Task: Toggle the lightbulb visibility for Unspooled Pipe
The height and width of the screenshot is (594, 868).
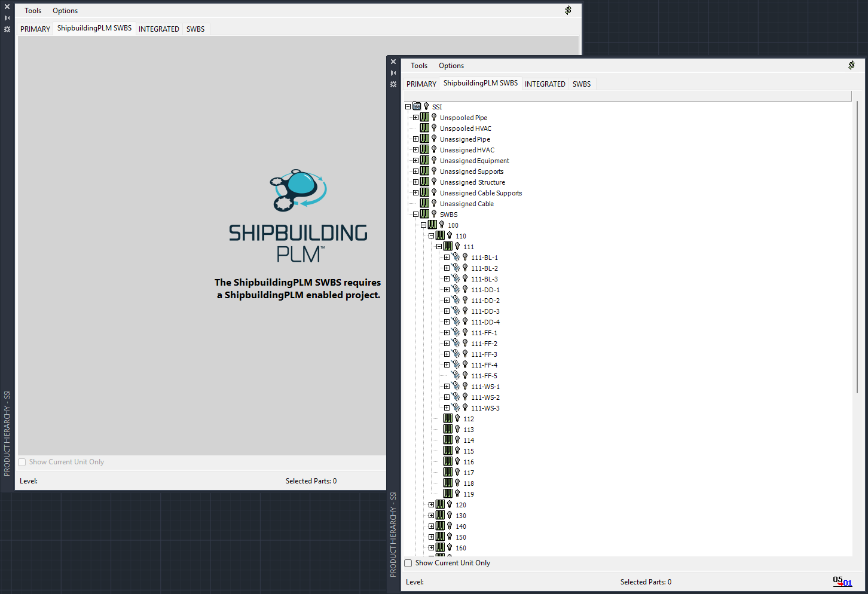Action: pyautogui.click(x=434, y=118)
